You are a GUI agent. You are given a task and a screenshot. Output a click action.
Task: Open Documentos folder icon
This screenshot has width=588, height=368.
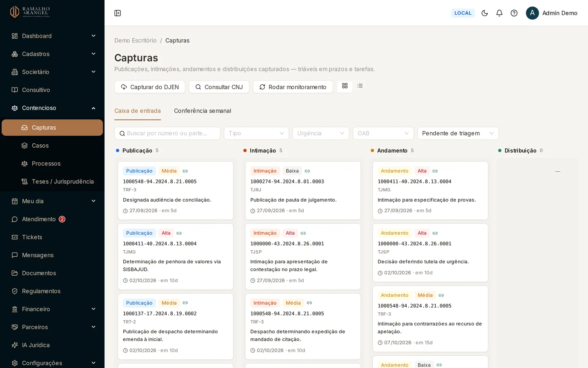tap(15, 273)
